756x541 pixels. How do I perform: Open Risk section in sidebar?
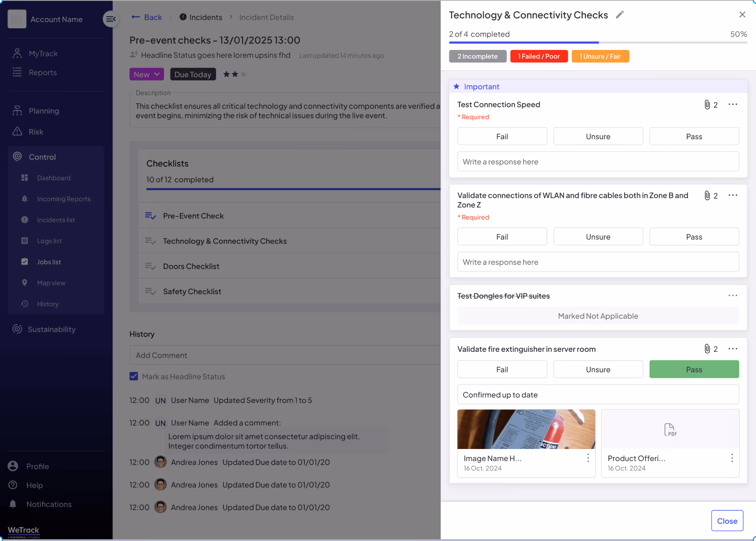tap(28, 132)
